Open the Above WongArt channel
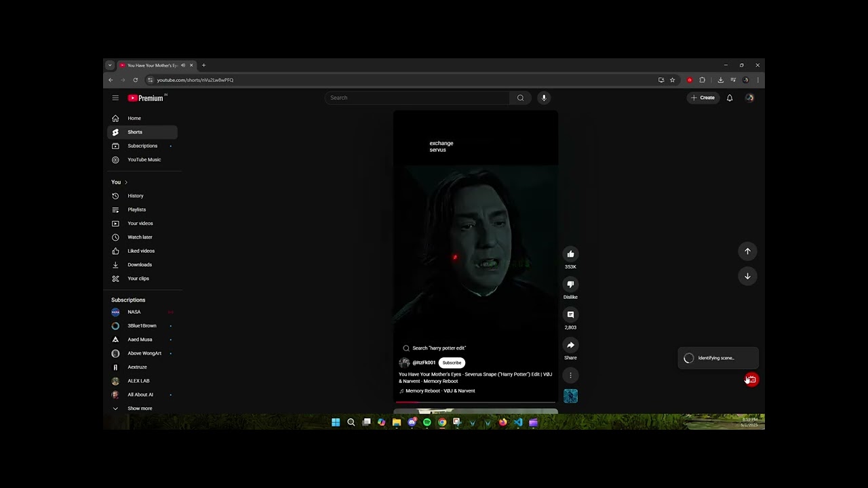This screenshot has height=488, width=868. point(142,353)
